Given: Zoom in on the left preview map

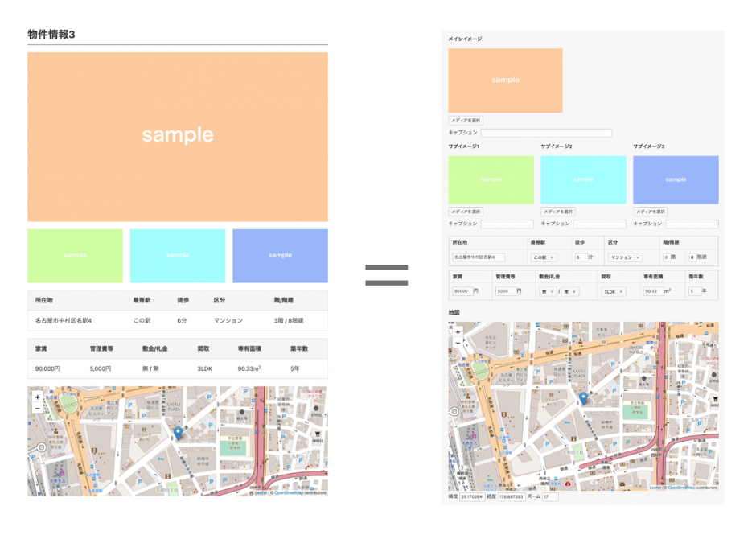Looking at the screenshot, I should 37,397.
